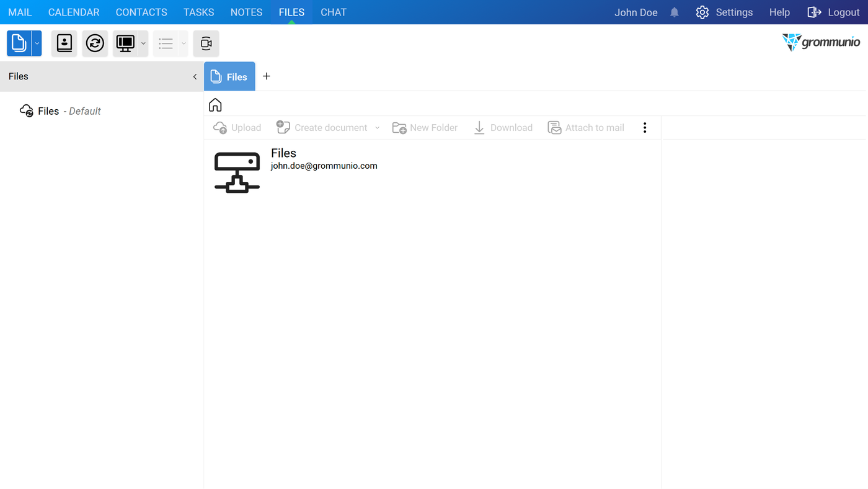The height and width of the screenshot is (489, 868).
Task: Open the MAIL section
Action: (20, 12)
